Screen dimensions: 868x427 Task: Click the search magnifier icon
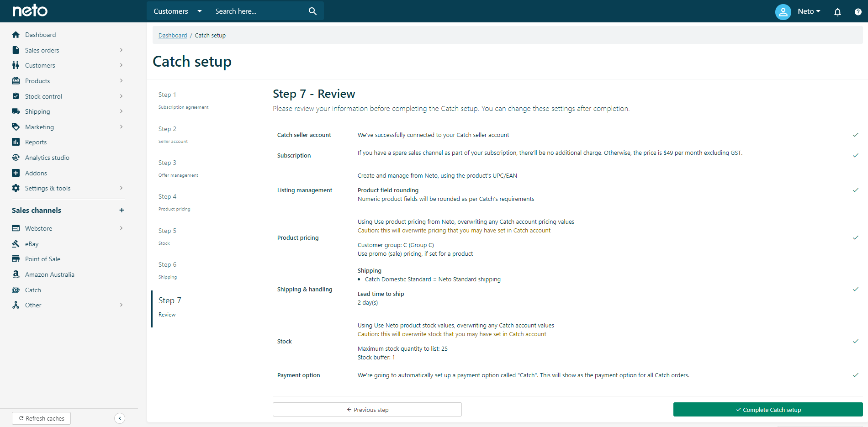(312, 11)
